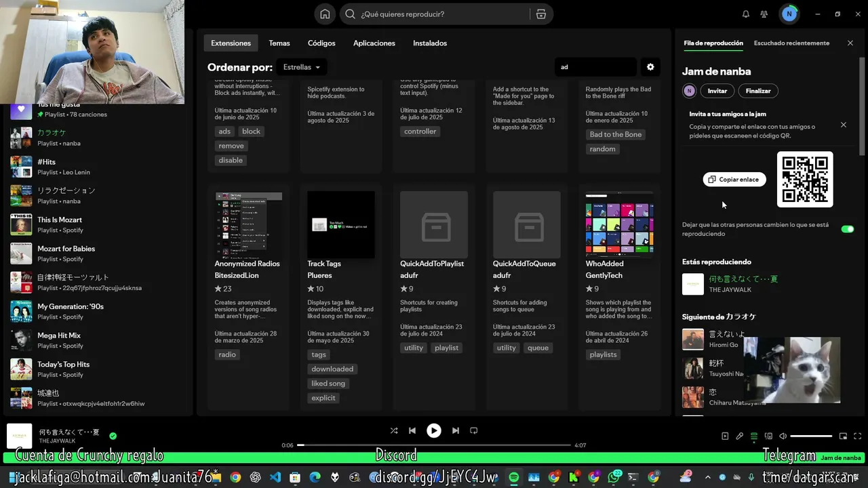Click the marketplace search field containing ad
Screen dimensions: 868x488
click(x=595, y=67)
